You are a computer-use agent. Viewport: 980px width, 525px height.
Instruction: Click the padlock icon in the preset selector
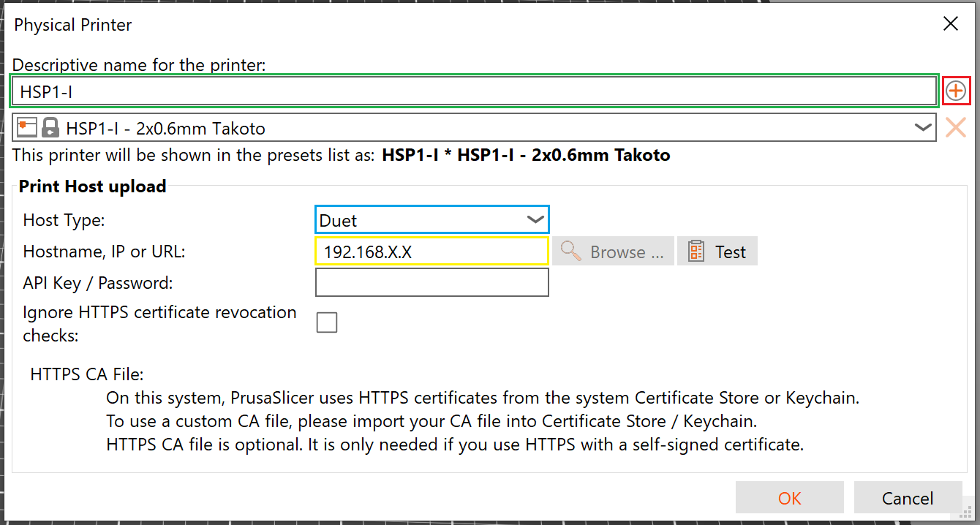click(x=50, y=128)
